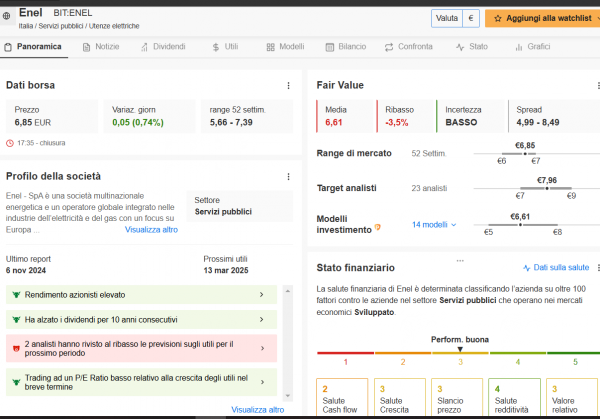This screenshot has width=600, height=419.
Task: Click the grid icon on Modelli tab
Action: pos(271,47)
